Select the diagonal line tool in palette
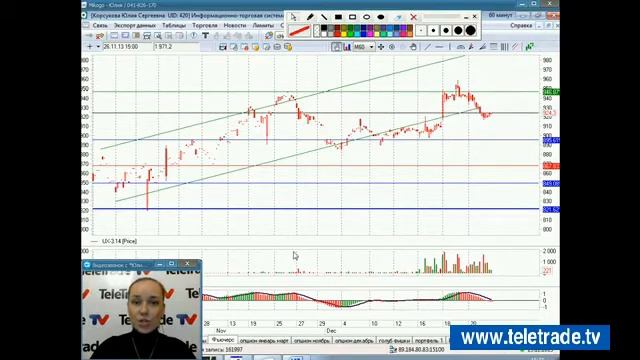The height and width of the screenshot is (360, 640). click(x=324, y=17)
